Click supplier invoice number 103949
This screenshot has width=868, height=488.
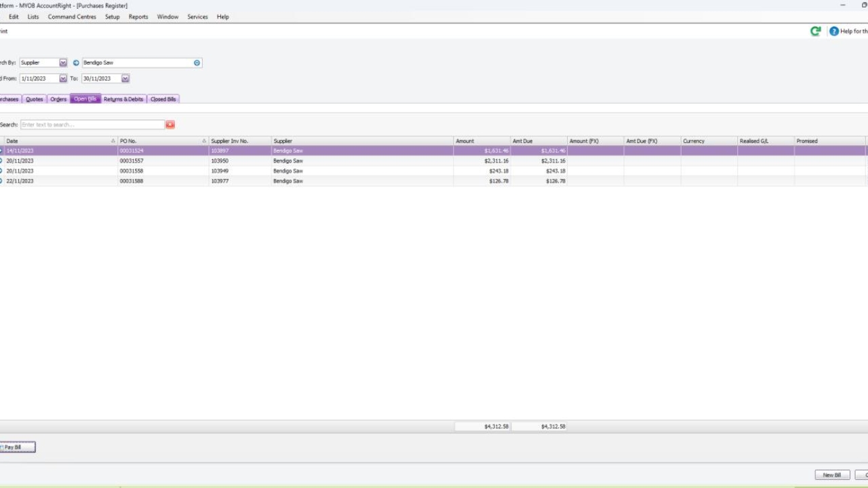(x=220, y=171)
